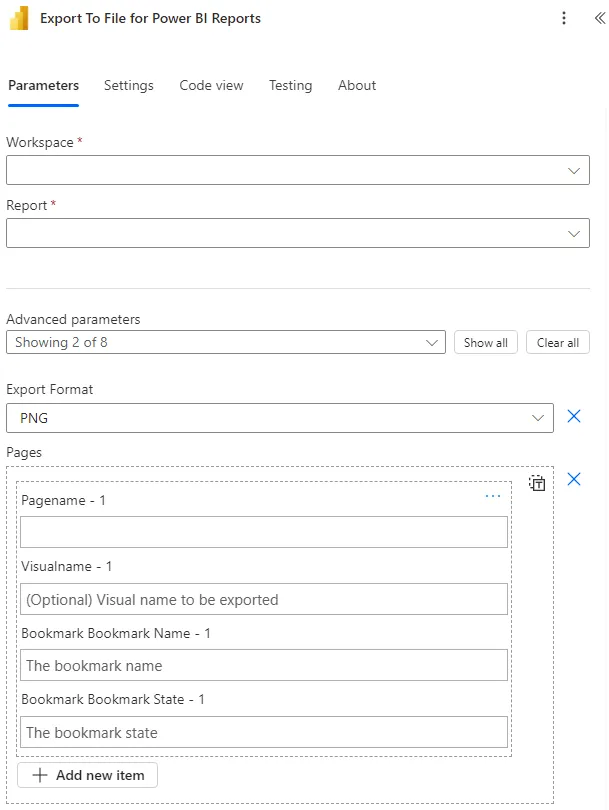Add a new item to Pages
609x810 pixels.
point(87,775)
